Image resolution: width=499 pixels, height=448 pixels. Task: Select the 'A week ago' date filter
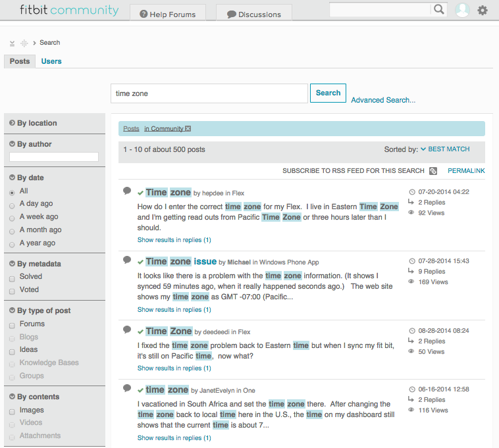click(12, 217)
